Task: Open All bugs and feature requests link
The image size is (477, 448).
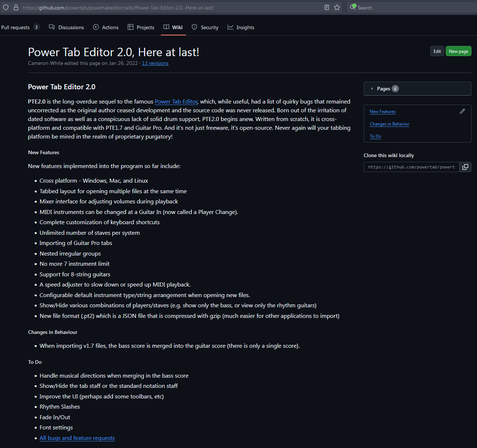Action: pyautogui.click(x=77, y=438)
